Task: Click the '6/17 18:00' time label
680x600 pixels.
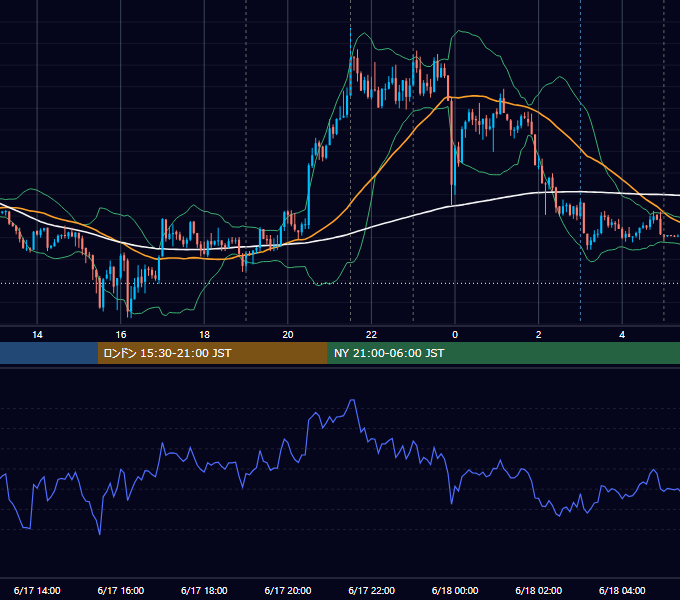Action: coord(204,590)
